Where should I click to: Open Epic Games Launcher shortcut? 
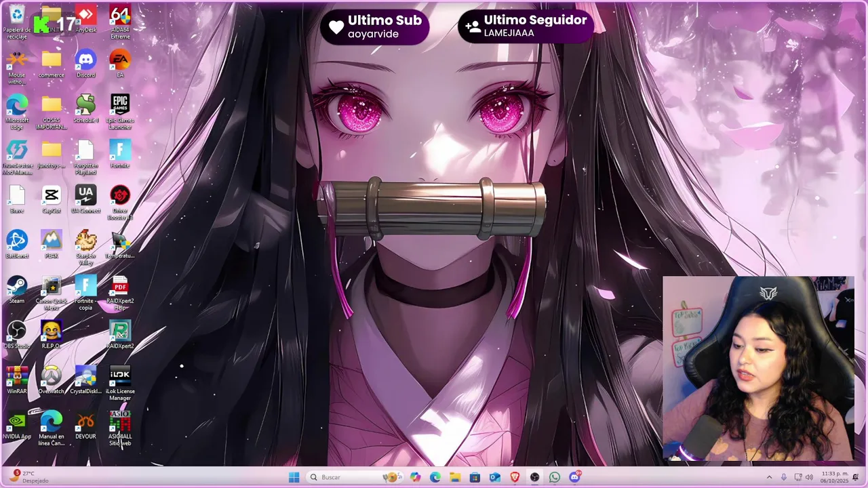coord(120,113)
